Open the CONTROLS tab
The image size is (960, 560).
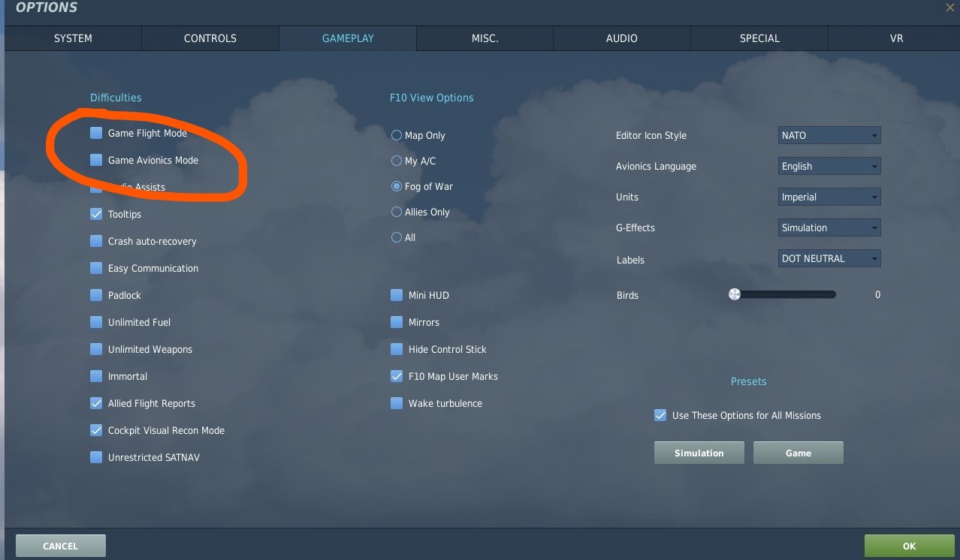(x=210, y=38)
